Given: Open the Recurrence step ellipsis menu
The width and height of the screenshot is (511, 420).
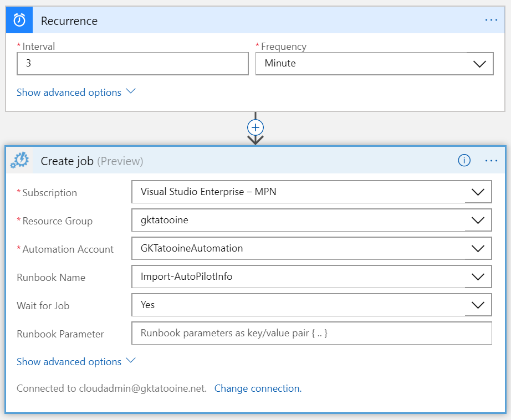Looking at the screenshot, I should [x=491, y=20].
